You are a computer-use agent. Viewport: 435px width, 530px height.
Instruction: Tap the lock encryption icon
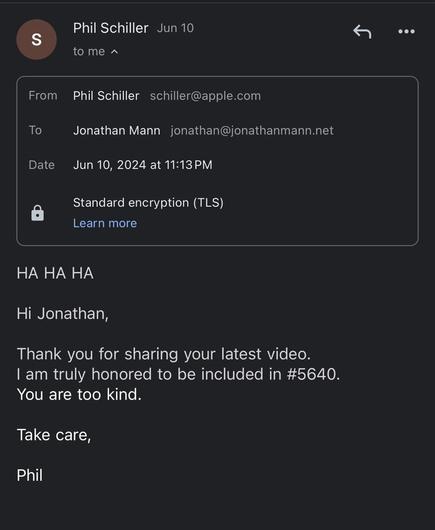38,213
